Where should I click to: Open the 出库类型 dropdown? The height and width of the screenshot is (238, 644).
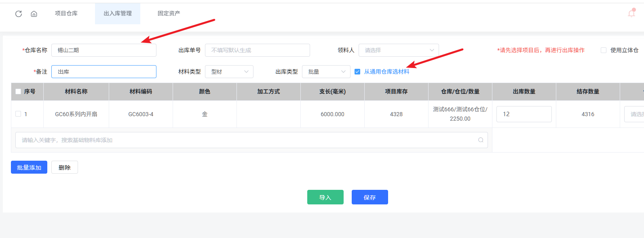coord(326,72)
